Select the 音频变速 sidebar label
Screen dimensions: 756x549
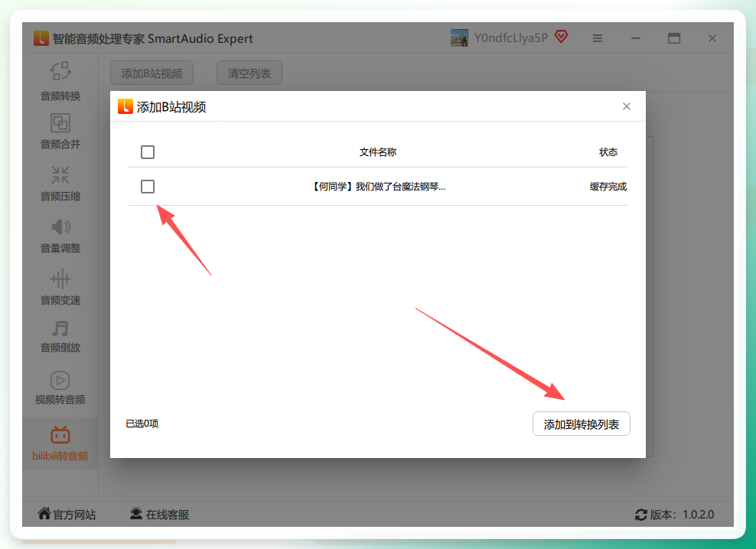60,300
